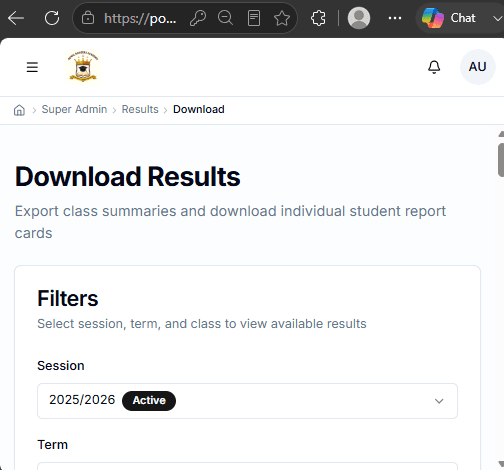Click the Term field label
The width and height of the screenshot is (504, 470).
pos(53,445)
